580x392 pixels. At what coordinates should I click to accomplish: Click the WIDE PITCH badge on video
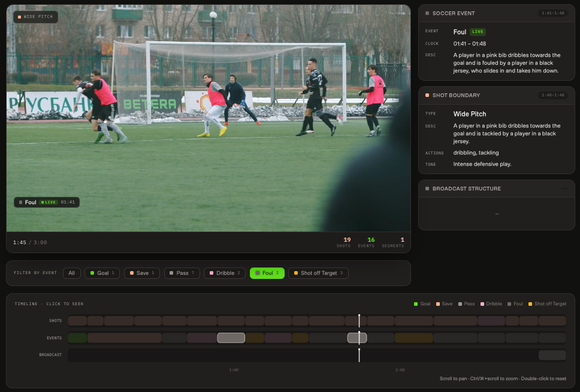(x=35, y=17)
